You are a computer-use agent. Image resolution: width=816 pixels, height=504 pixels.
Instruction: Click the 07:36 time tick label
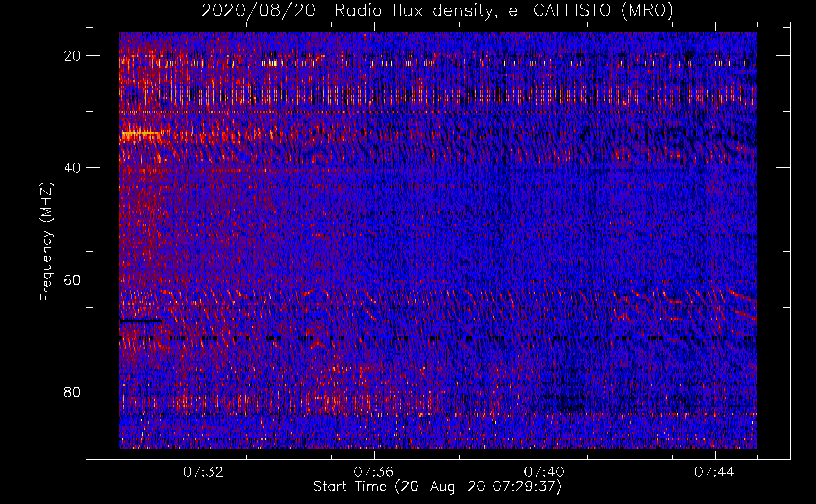[x=374, y=472]
